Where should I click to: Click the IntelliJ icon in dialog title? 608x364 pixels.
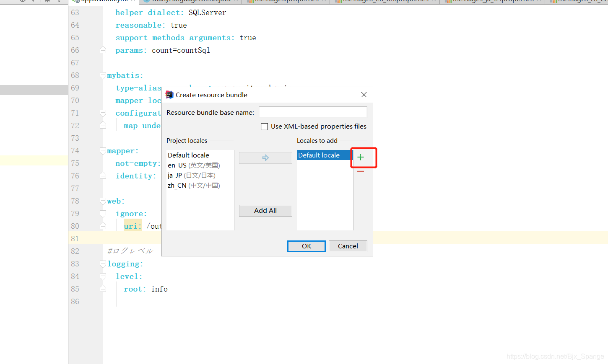(169, 95)
